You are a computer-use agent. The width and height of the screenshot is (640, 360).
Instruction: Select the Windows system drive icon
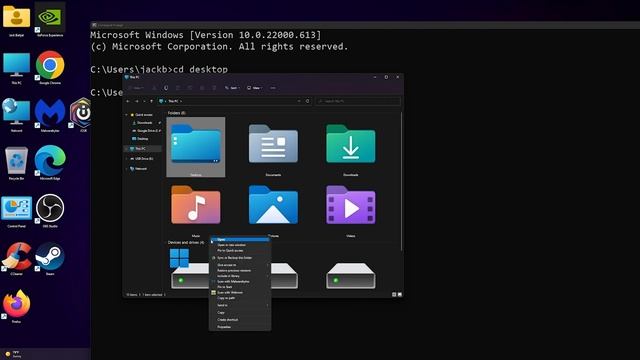point(189,269)
